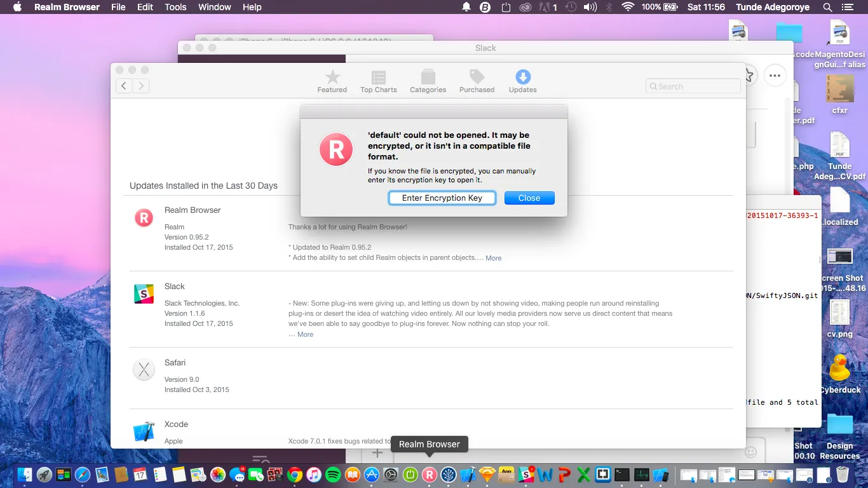Open the Bluetooth menu bar icon
The image size is (868, 488).
[609, 7]
